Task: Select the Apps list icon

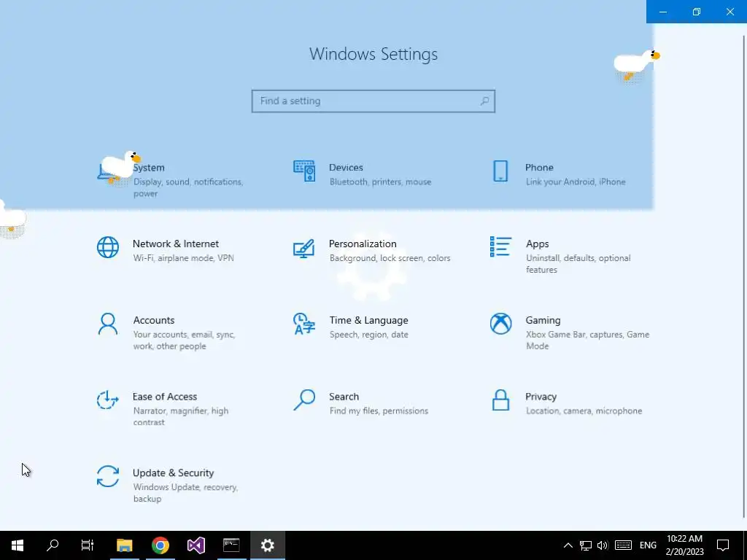Action: click(x=500, y=246)
